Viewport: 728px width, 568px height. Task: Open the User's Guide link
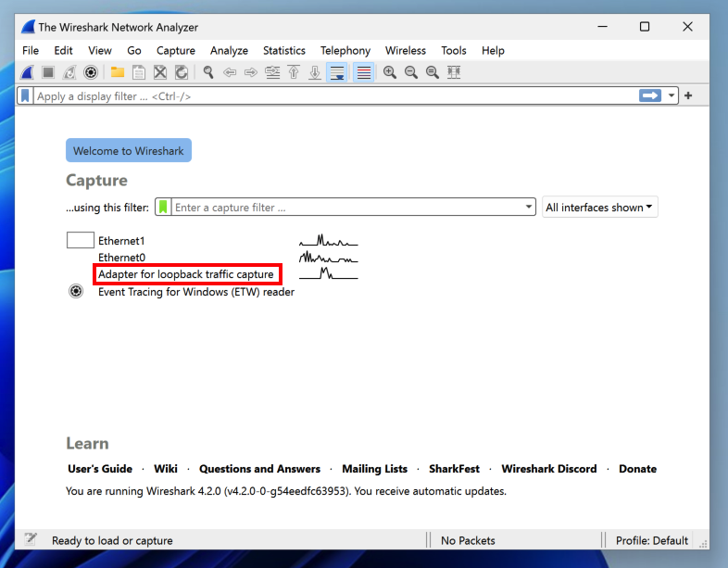tap(100, 469)
